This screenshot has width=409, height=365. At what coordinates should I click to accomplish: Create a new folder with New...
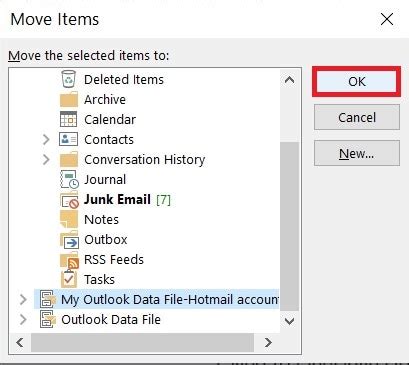click(357, 153)
